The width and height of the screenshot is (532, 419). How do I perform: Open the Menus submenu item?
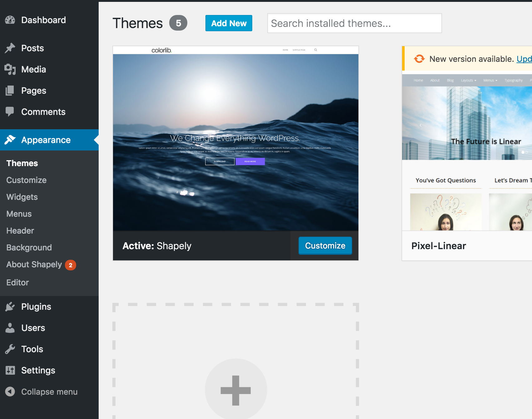coord(19,214)
